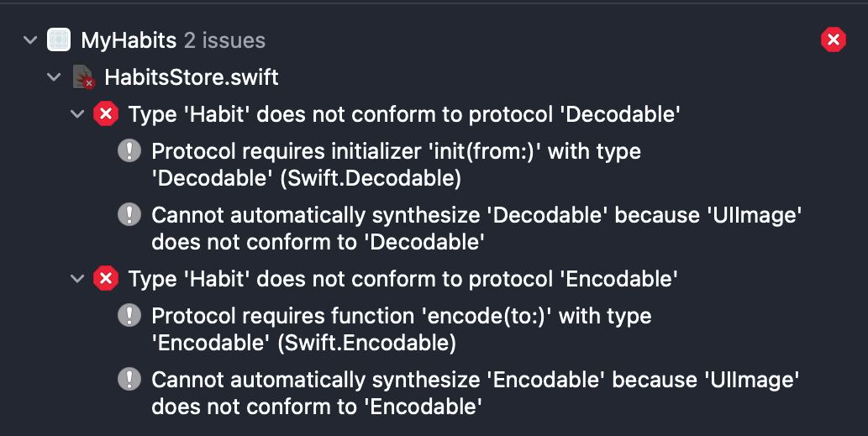Collapse the Encodable conformance error
Screen dimensions: 868x436
(x=77, y=278)
